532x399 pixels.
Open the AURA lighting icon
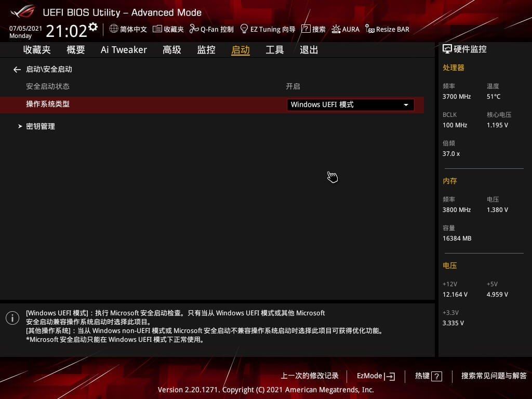click(x=337, y=29)
